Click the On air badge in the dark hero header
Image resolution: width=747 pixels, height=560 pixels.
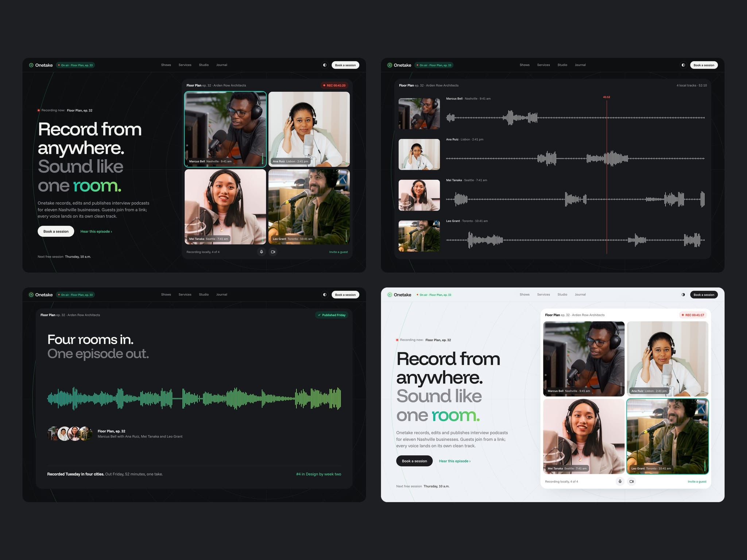click(x=76, y=65)
